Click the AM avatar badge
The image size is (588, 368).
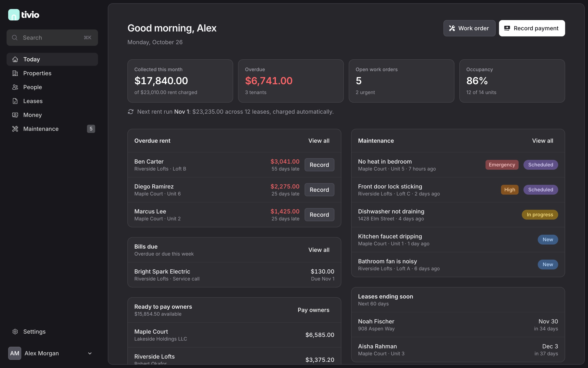tap(15, 353)
